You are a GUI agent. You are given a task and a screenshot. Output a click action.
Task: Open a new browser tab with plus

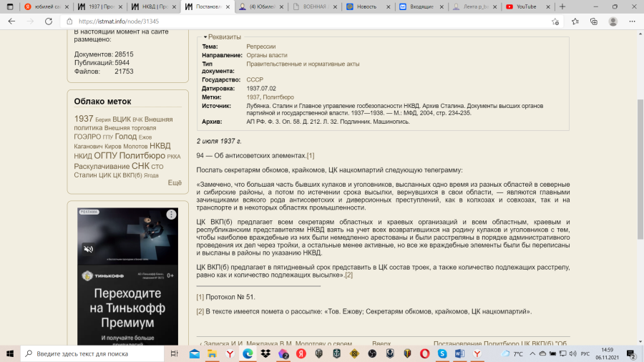point(562,6)
